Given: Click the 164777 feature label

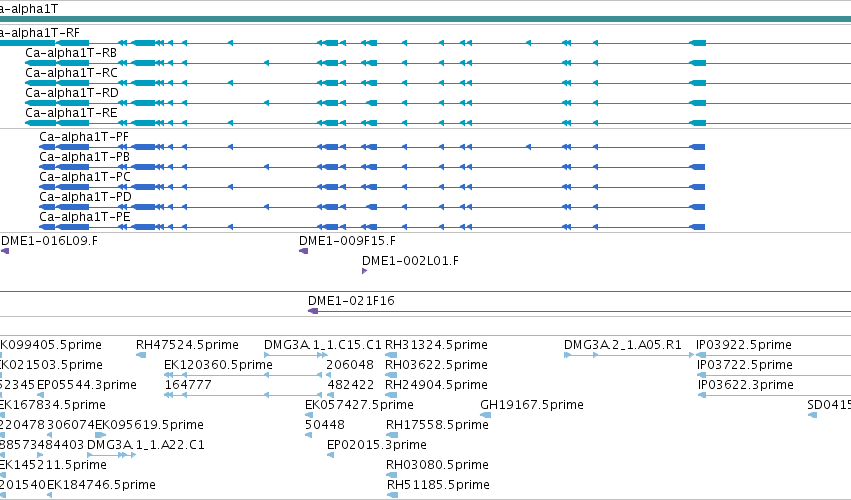Looking at the screenshot, I should click(188, 385).
